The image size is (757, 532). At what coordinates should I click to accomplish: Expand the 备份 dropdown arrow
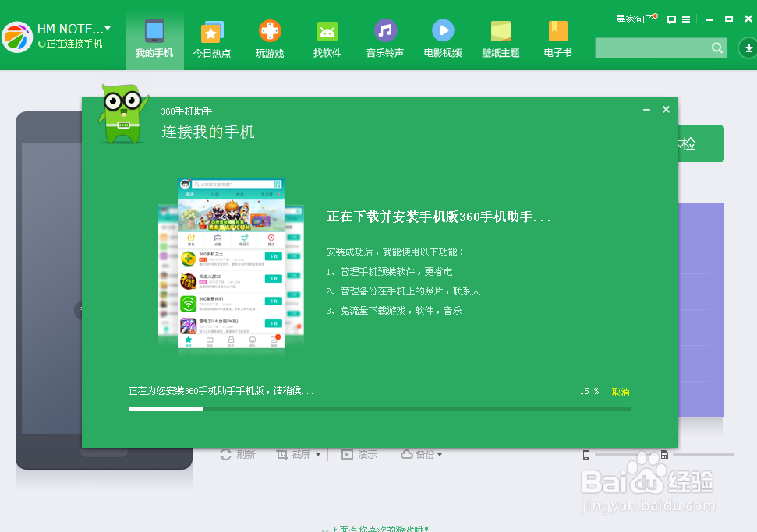click(x=438, y=454)
